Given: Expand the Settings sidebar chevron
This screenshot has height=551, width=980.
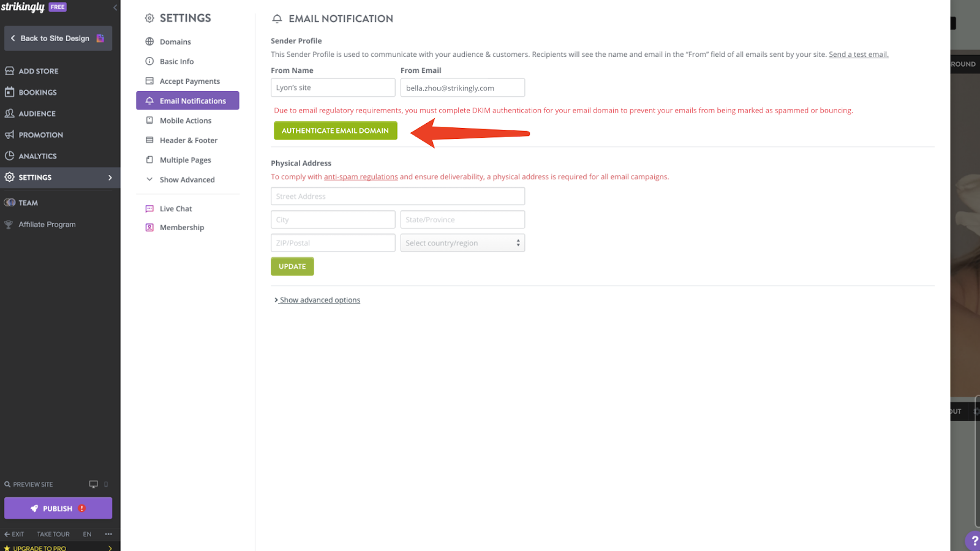Looking at the screenshot, I should (110, 178).
